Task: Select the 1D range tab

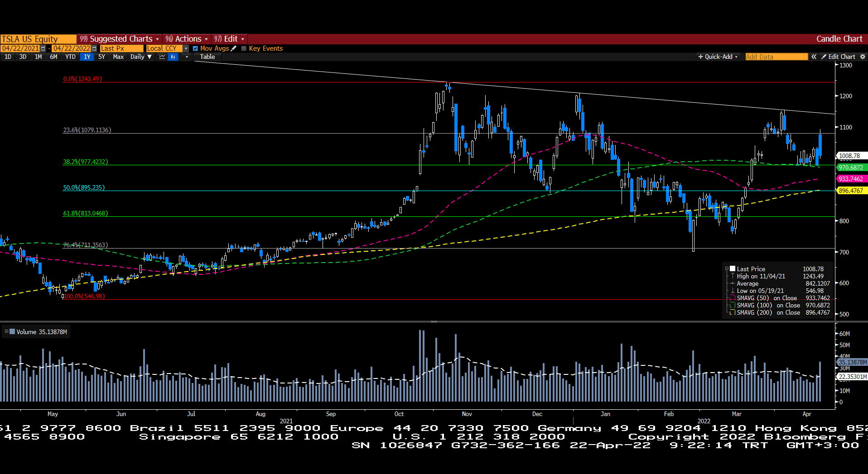Action: (x=8, y=57)
